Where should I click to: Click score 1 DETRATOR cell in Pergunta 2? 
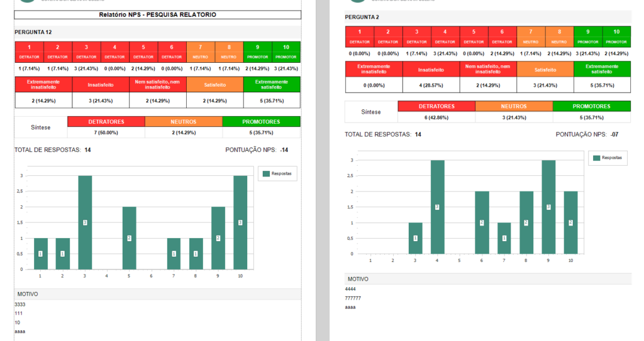pos(359,36)
